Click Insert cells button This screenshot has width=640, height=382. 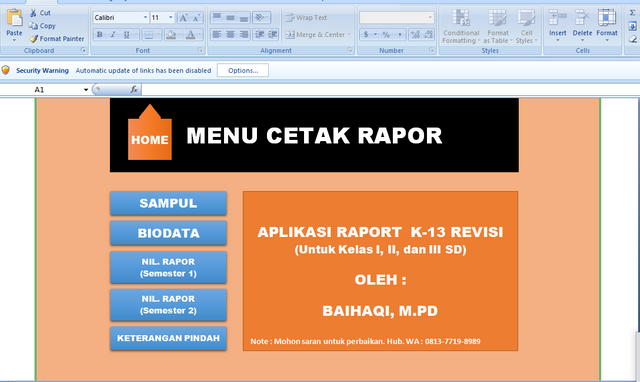point(558,25)
